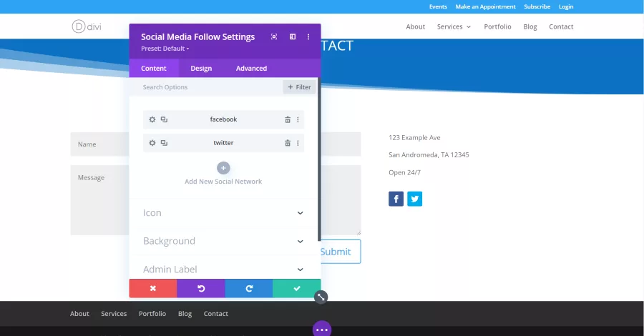Open purple builder options dots button
The image size is (644, 336).
point(322,329)
